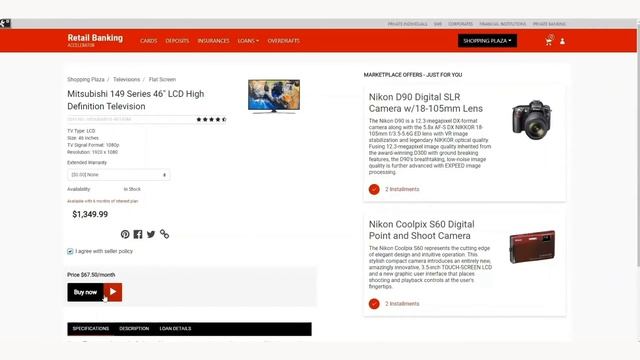The width and height of the screenshot is (640, 360).
Task: Click the tool icon in the top-left corner
Action: (x=5, y=23)
